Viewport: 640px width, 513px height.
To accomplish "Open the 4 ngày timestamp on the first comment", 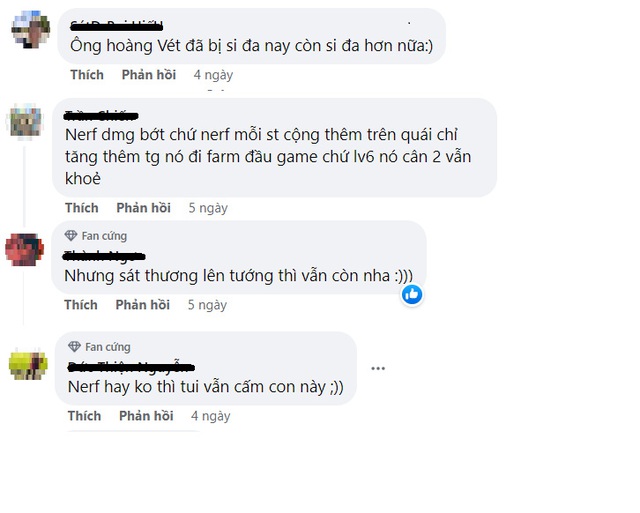I will pyautogui.click(x=213, y=75).
